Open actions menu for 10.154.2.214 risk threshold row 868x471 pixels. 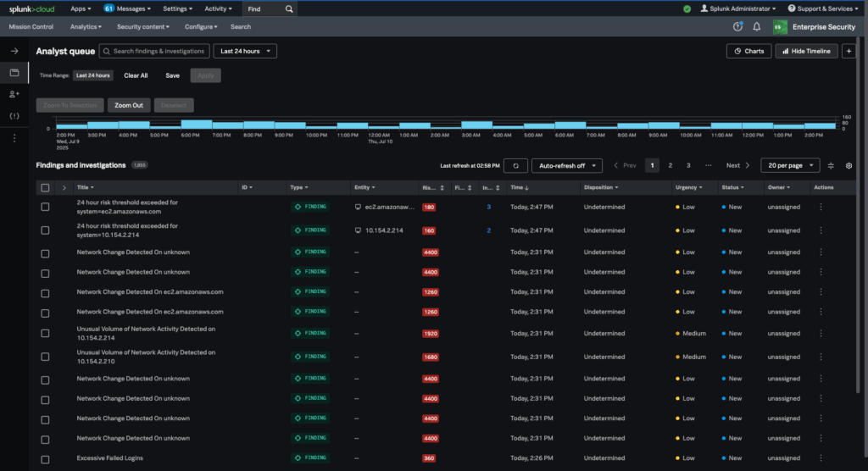tap(821, 230)
